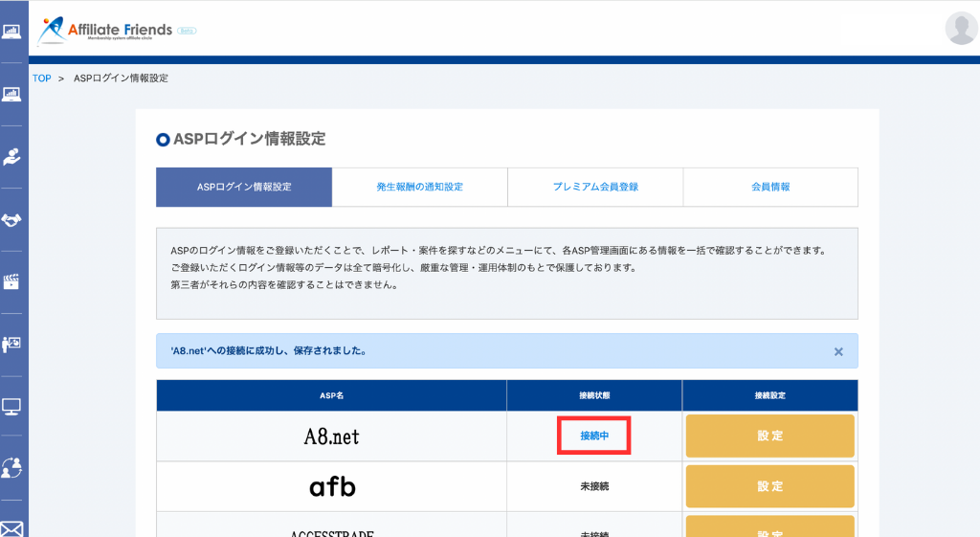Open the monitor screen sidebar icon
Viewport: 980px width, 537px height.
click(11, 407)
